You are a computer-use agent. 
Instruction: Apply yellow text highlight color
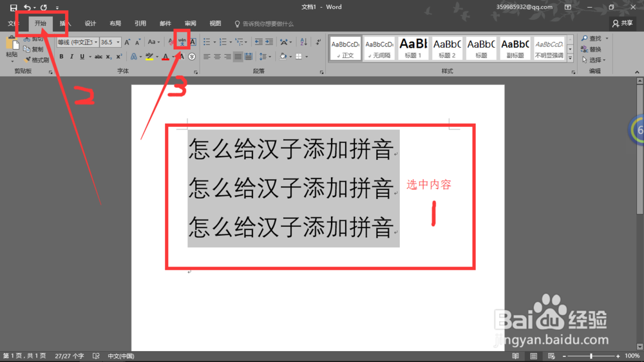(x=149, y=57)
